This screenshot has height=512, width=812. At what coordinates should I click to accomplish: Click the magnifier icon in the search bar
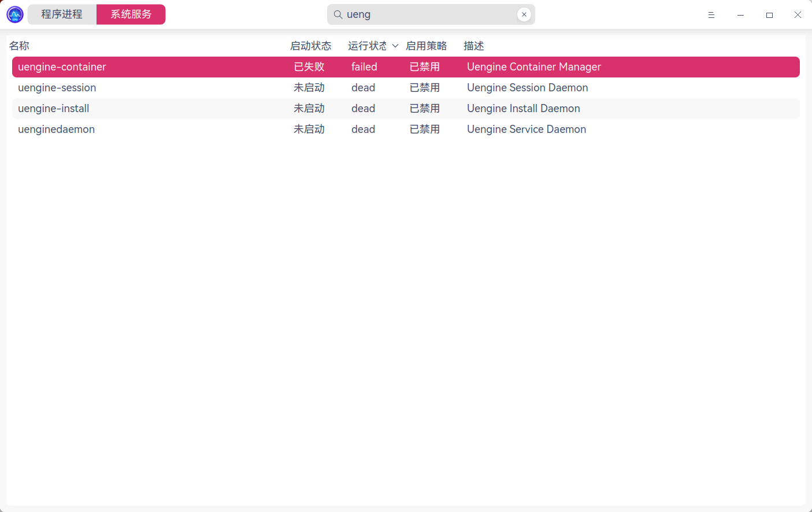pos(338,14)
